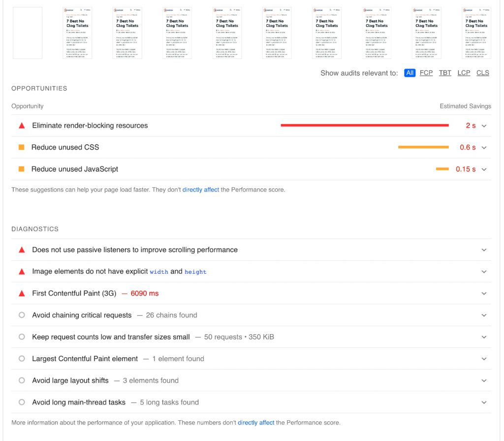This screenshot has width=504, height=441.
Task: Expand the Reduce unused CSS chevron
Action: [x=484, y=147]
